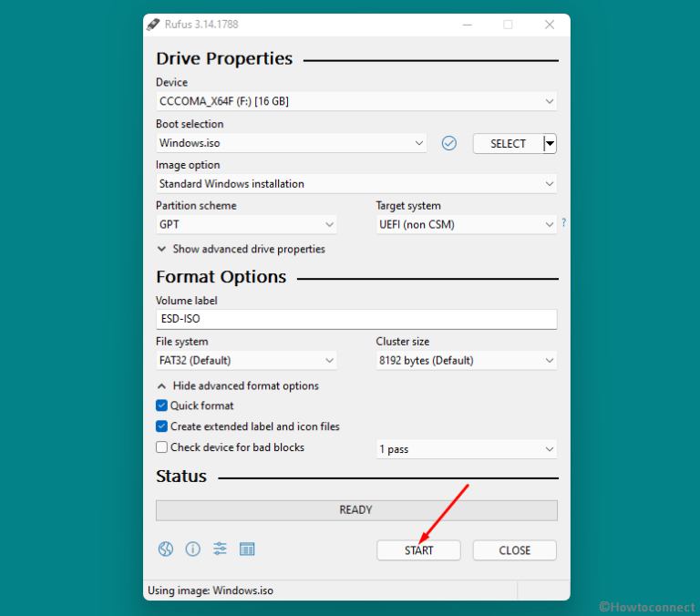Close the Rufus window with X
This screenshot has width=700, height=616.
550,25
